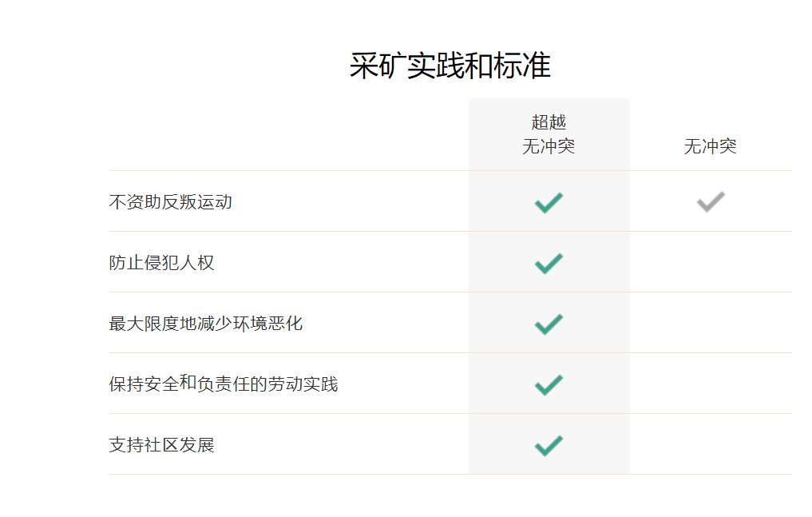Click 无冲突 below 超越 in the highlighted header
Image resolution: width=812 pixels, height=517 pixels.
coord(549,147)
